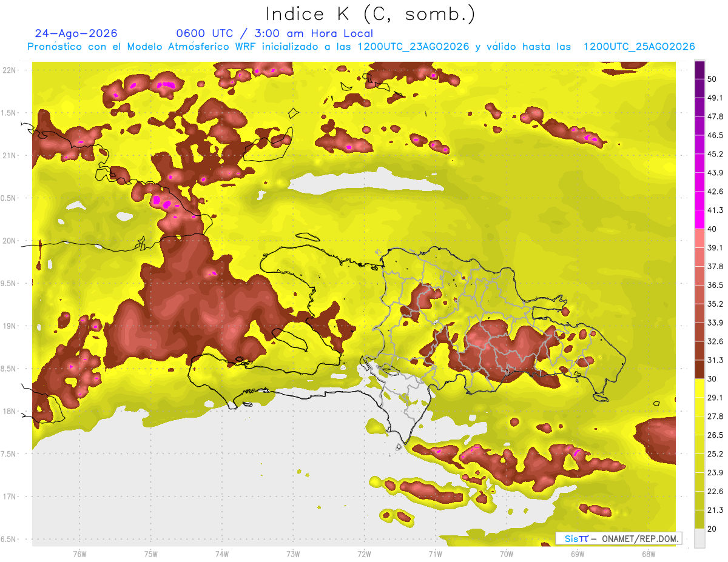
Task: Click the legend value "31.3"
Action: tap(715, 360)
